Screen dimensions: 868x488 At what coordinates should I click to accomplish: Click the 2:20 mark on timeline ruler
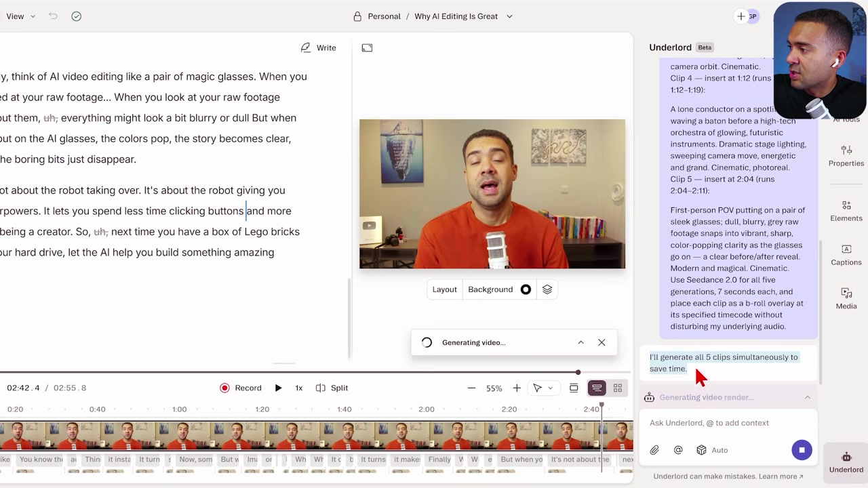click(x=509, y=409)
